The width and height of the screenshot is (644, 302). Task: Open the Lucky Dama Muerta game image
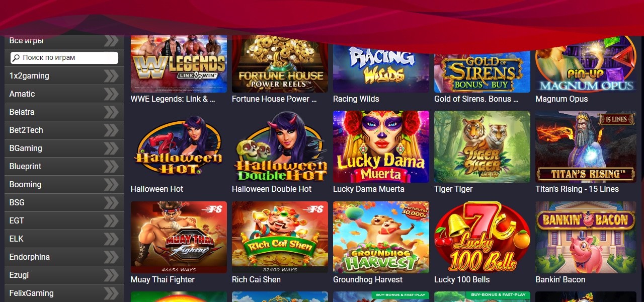381,147
